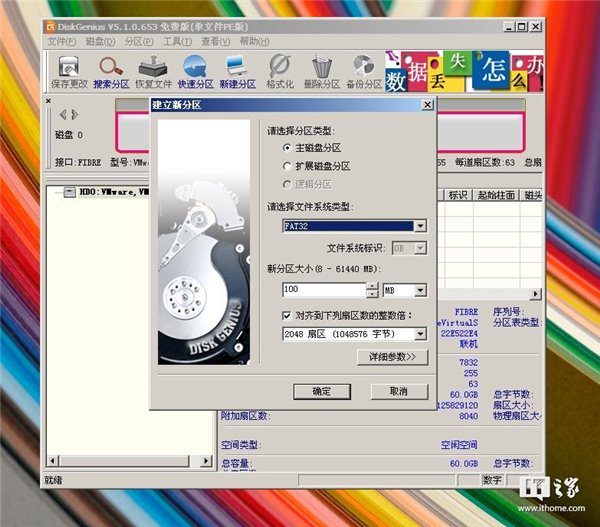Click the Save Changes (保存更改) toolbar icon
600x527 pixels.
pos(69,73)
